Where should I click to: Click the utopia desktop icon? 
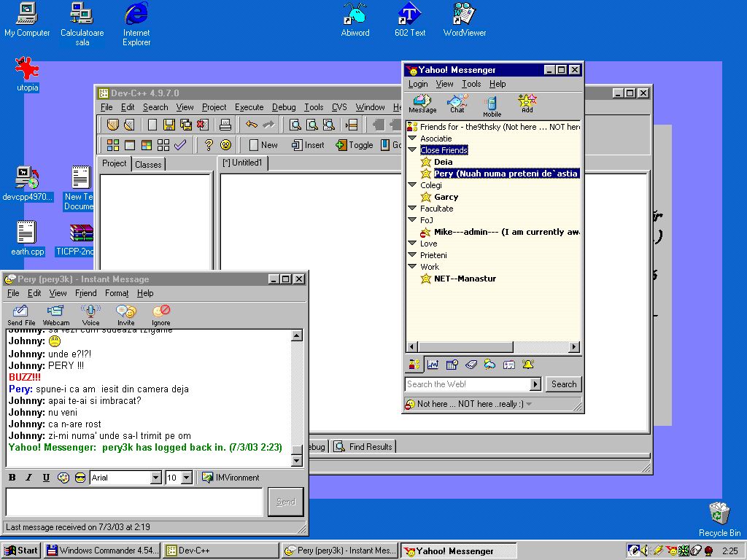tap(27, 74)
